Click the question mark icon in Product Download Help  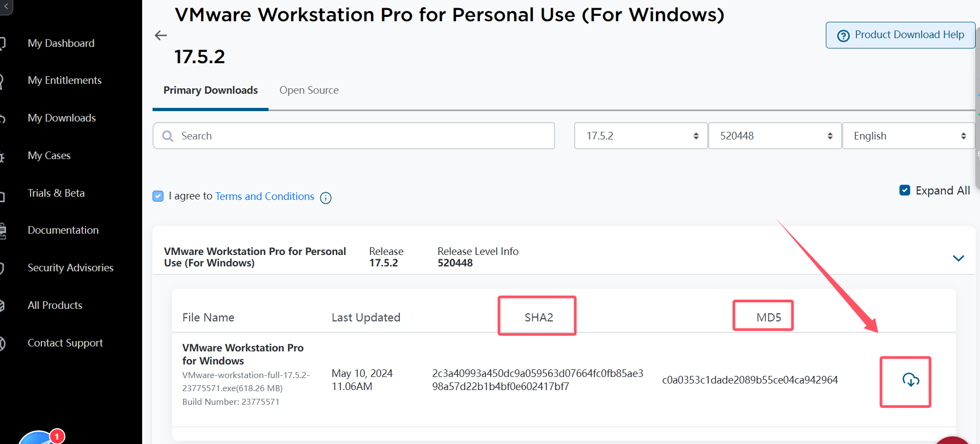pos(843,35)
